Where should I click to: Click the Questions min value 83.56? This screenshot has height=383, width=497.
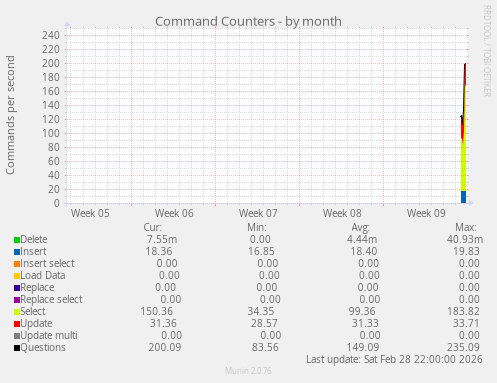[265, 347]
